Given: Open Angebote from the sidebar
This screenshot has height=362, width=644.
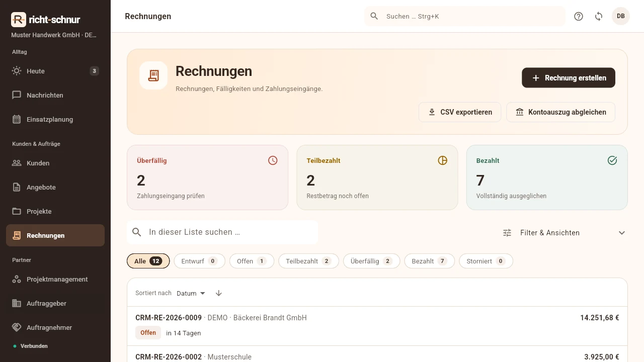Looking at the screenshot, I should point(55,187).
